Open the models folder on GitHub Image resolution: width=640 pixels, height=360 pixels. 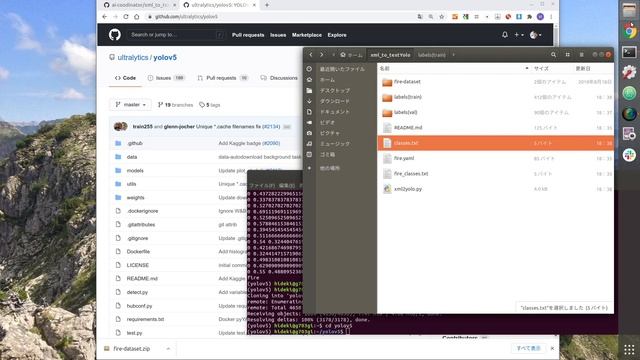(135, 171)
